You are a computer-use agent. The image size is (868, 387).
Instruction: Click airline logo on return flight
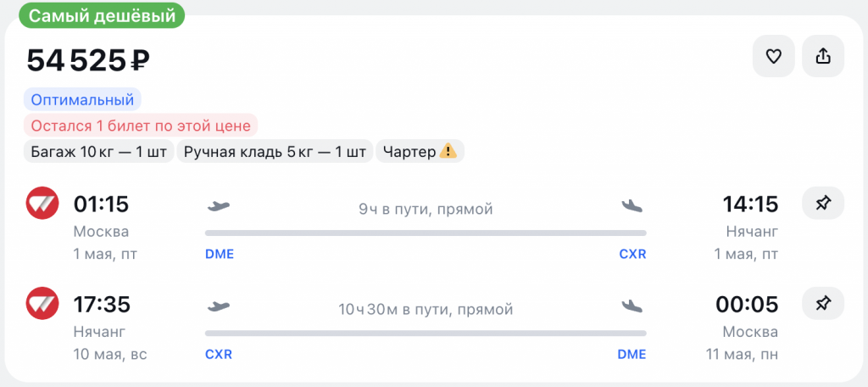click(x=42, y=303)
